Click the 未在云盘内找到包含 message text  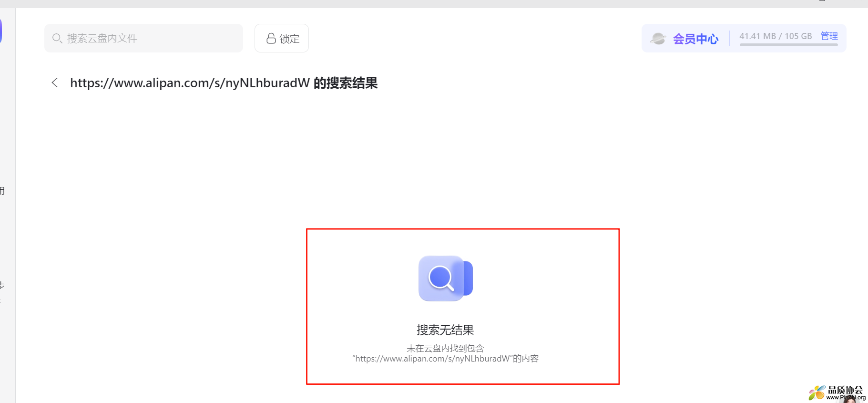coord(445,353)
